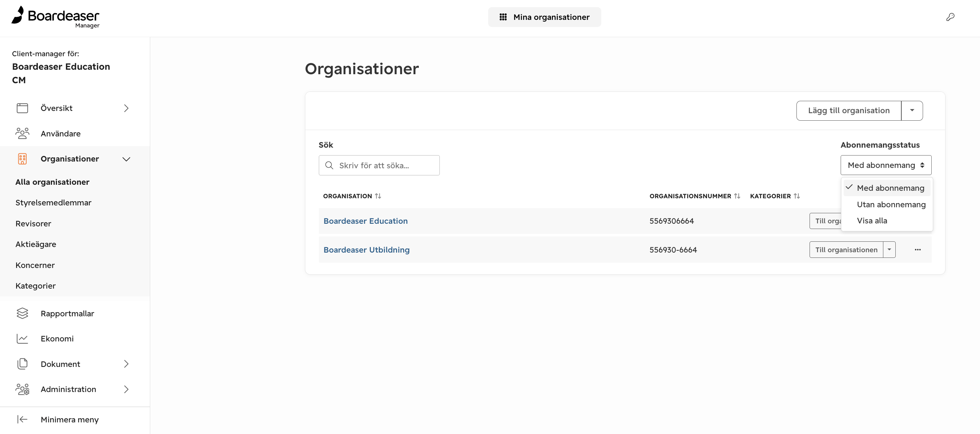The height and width of the screenshot is (434, 980).
Task: Choose Utan abonnemang from the dropdown
Action: (x=886, y=204)
